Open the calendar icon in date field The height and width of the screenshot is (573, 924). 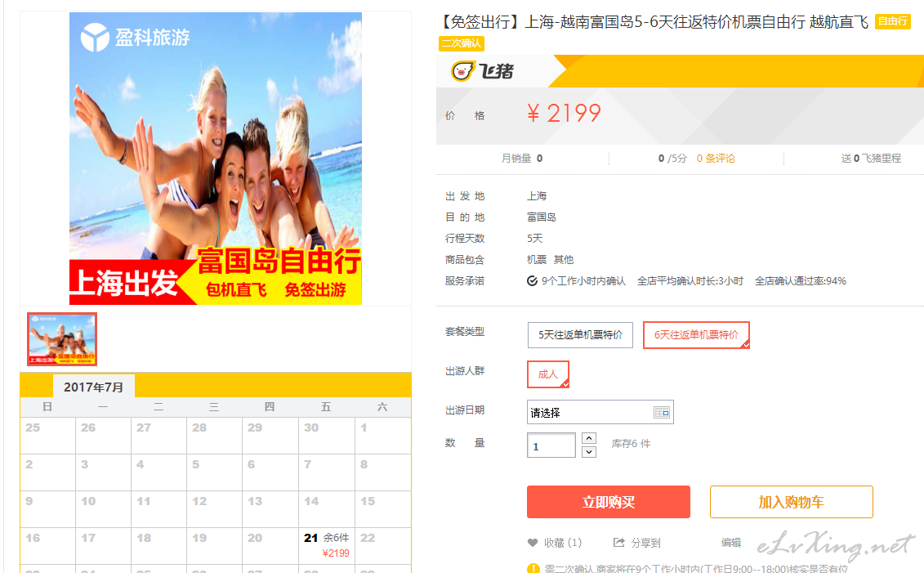662,413
